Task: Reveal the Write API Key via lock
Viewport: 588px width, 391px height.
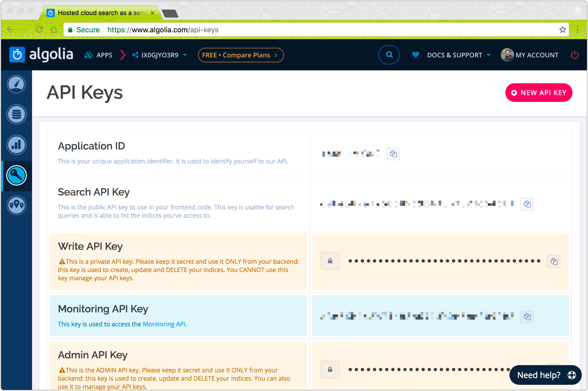Action: point(330,261)
